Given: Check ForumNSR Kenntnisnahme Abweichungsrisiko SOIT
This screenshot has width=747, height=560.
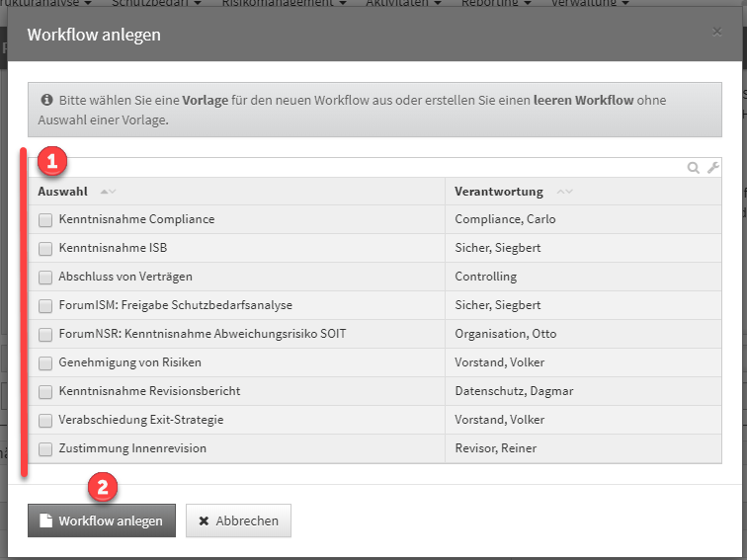Looking at the screenshot, I should (45, 335).
